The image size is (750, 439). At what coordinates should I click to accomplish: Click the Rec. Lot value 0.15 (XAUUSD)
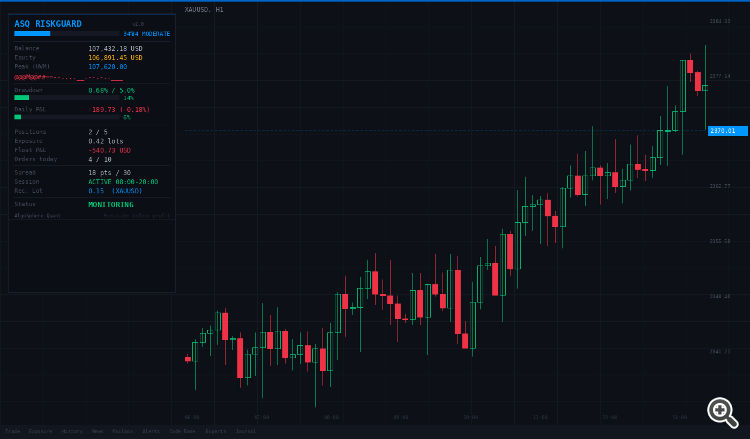(115, 191)
